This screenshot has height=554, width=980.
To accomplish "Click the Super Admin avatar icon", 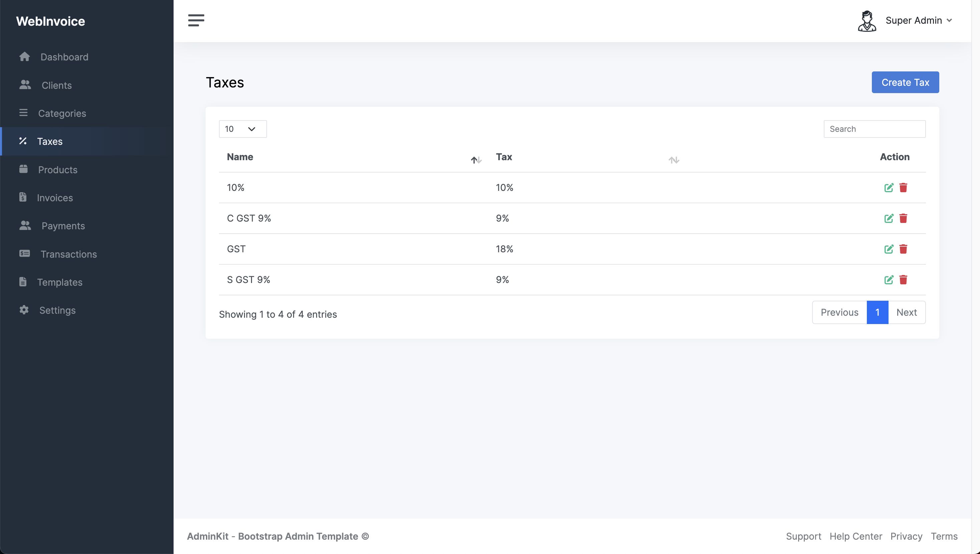I will click(x=867, y=21).
